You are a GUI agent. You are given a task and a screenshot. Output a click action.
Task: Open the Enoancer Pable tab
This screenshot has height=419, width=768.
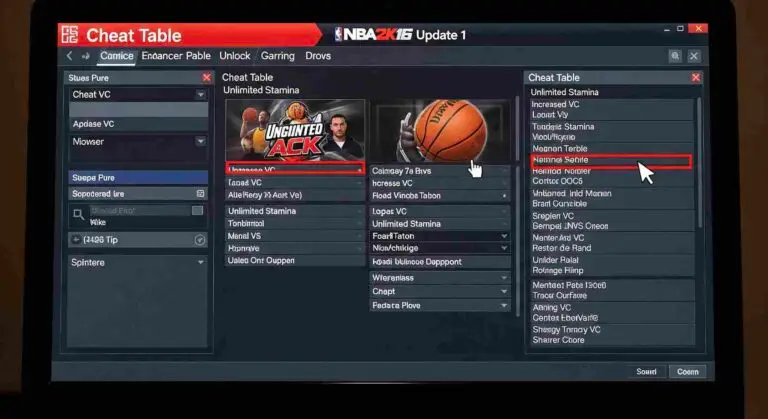176,56
